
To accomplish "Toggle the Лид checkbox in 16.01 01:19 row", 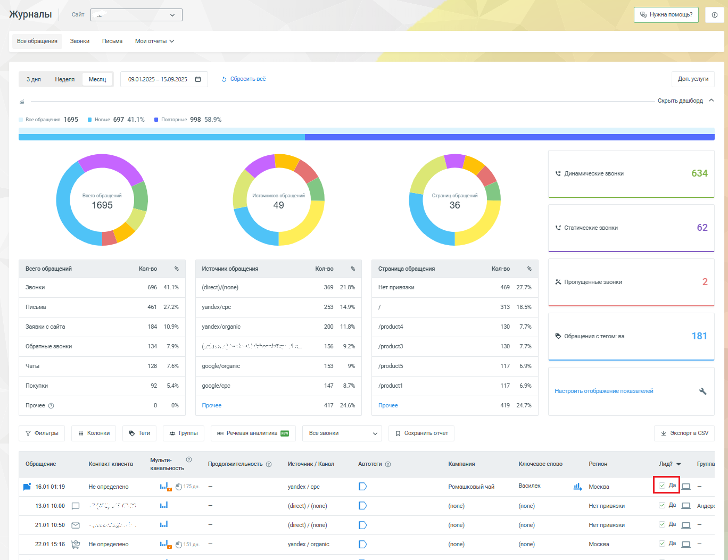I will point(662,486).
